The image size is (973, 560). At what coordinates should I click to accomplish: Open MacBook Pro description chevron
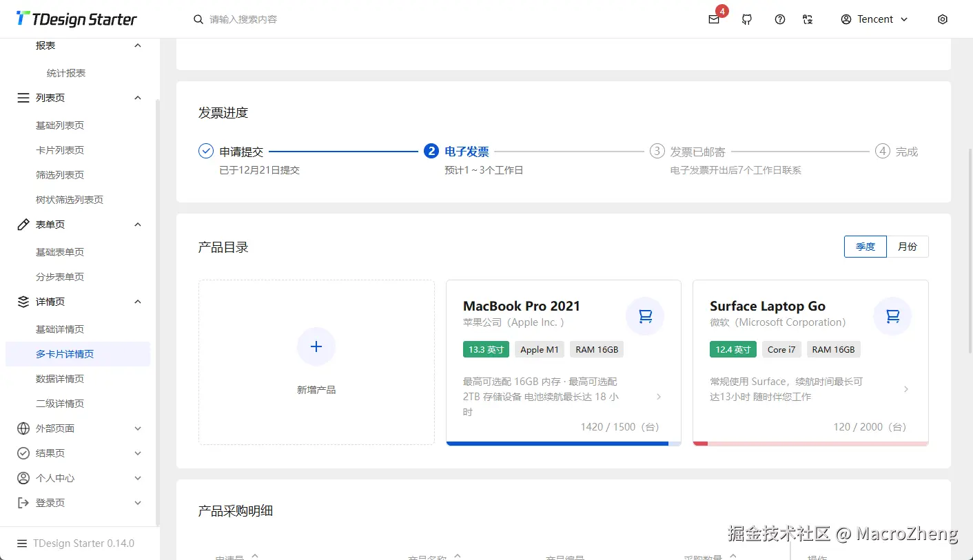[659, 397]
